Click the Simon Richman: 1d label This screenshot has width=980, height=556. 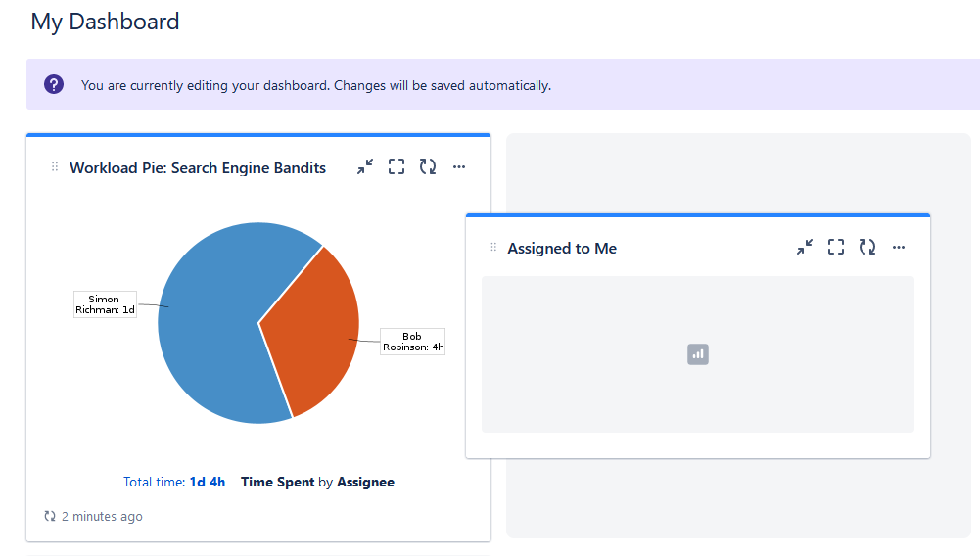(x=105, y=304)
